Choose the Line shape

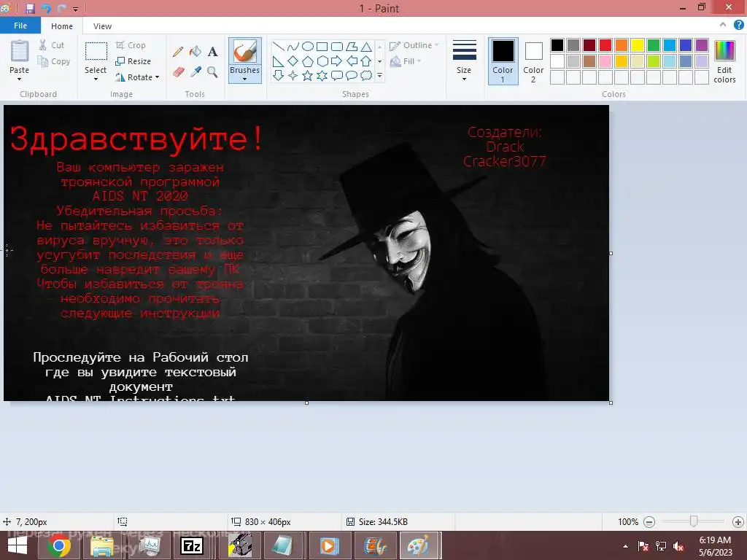pos(278,46)
